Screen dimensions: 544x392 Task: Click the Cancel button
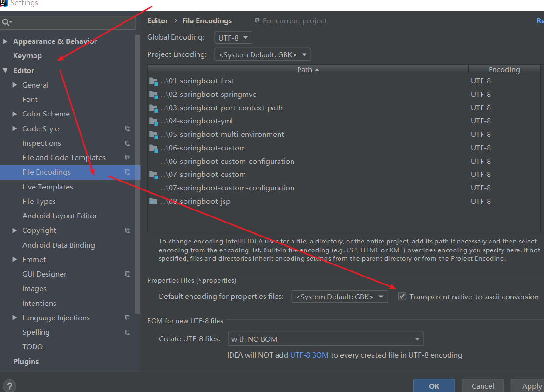tap(483, 386)
